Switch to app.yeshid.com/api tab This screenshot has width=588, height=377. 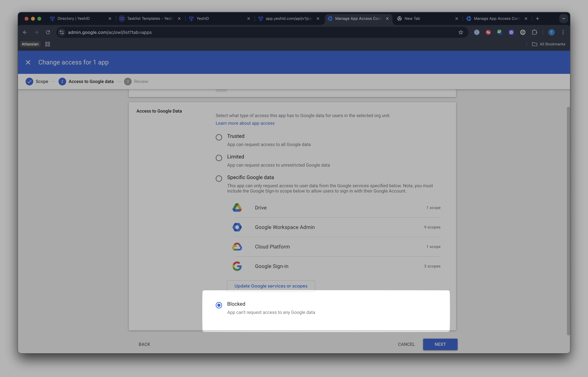[x=289, y=19]
